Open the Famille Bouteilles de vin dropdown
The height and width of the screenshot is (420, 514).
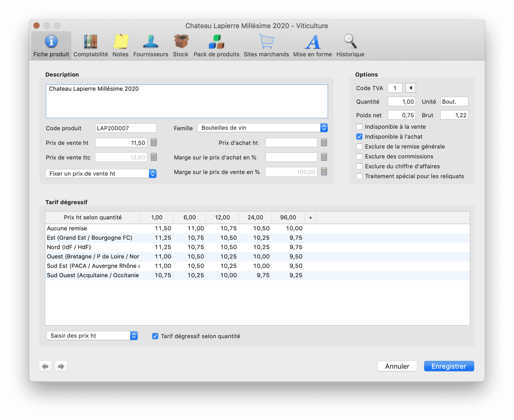point(263,128)
